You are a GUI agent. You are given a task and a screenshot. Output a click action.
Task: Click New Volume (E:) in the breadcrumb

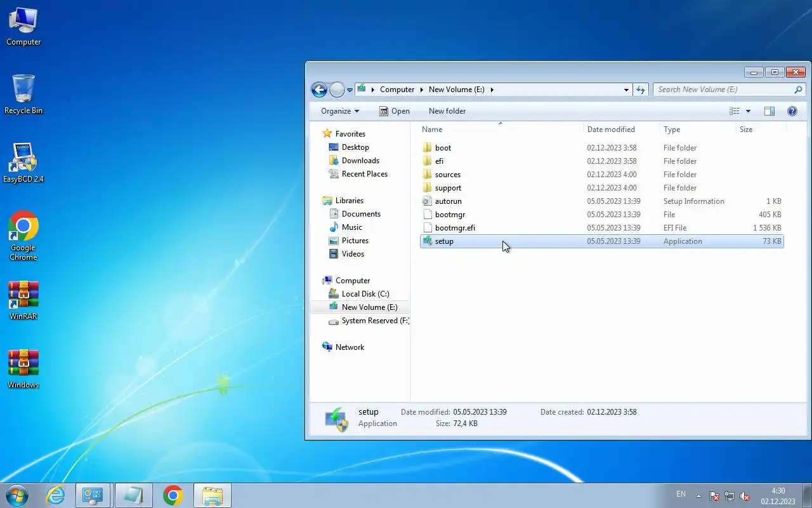[x=457, y=90]
